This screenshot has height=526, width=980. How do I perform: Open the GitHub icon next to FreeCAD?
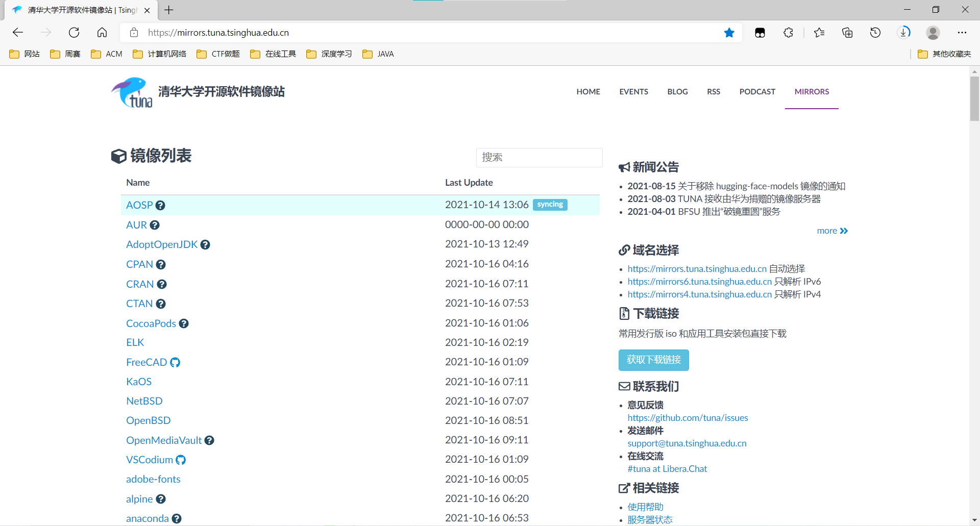point(175,362)
